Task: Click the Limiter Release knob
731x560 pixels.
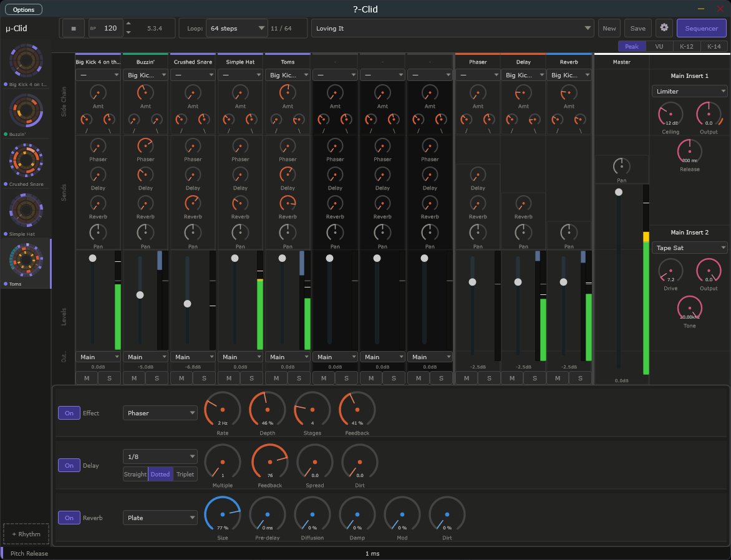Action: [689, 152]
